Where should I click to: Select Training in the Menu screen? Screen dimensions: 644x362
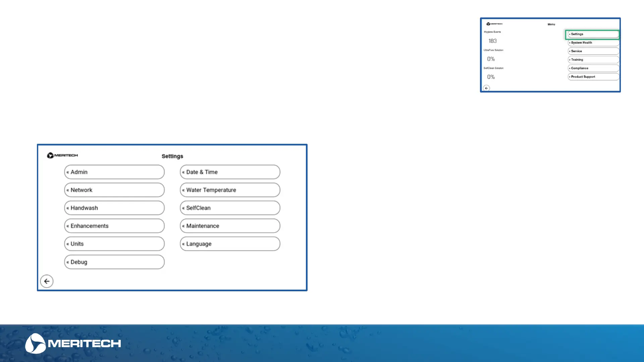click(593, 60)
